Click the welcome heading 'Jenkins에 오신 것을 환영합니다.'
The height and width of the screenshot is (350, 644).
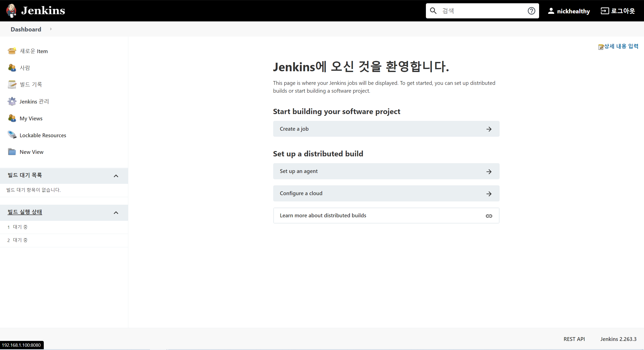point(361,67)
